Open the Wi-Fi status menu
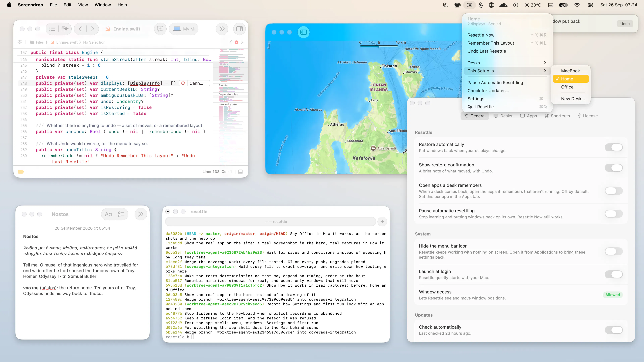The image size is (644, 362). click(x=577, y=5)
